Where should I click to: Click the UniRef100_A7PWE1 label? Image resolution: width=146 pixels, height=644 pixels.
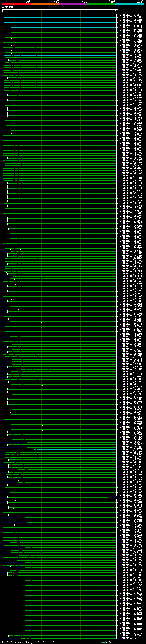click(x=131, y=40)
